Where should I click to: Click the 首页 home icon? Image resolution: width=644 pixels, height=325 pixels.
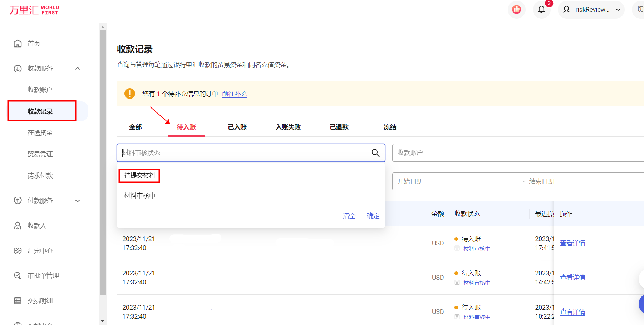coord(18,43)
